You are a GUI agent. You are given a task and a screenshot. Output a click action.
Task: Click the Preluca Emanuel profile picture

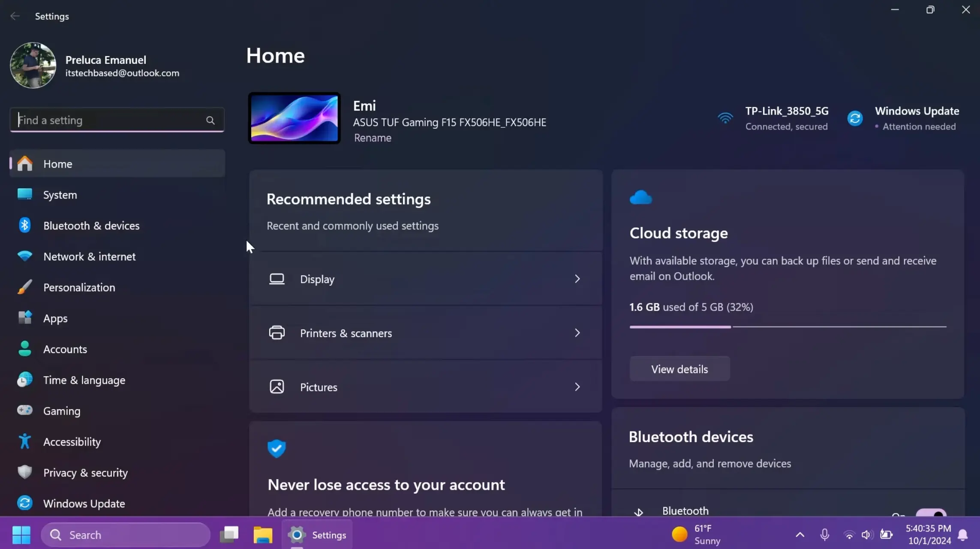click(x=33, y=65)
